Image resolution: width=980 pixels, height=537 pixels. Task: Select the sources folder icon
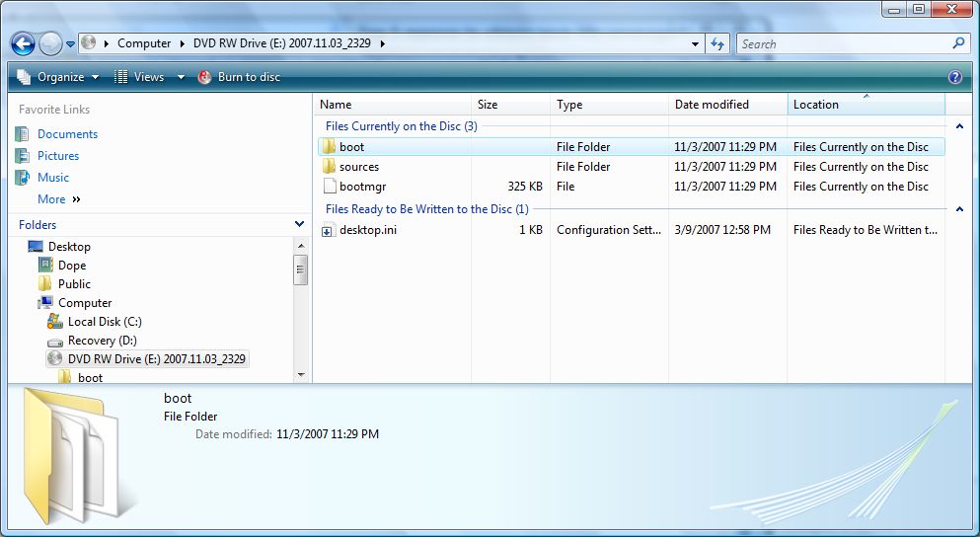pyautogui.click(x=329, y=166)
